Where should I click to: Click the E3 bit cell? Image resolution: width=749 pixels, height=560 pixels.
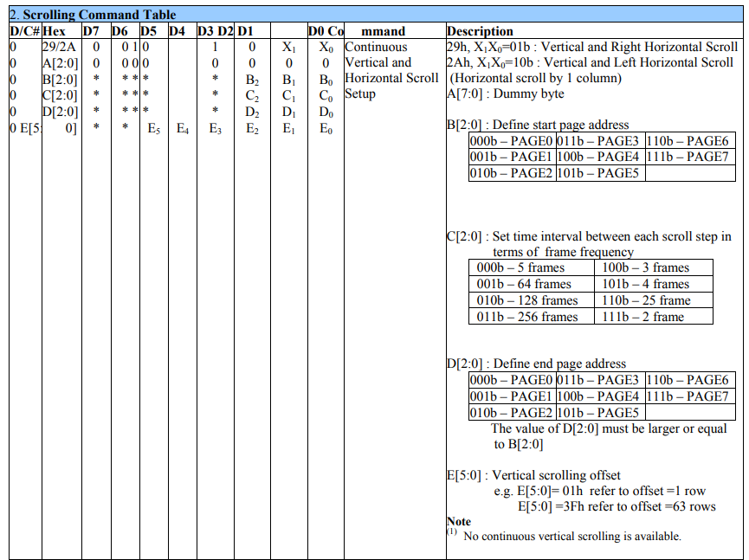[216, 128]
